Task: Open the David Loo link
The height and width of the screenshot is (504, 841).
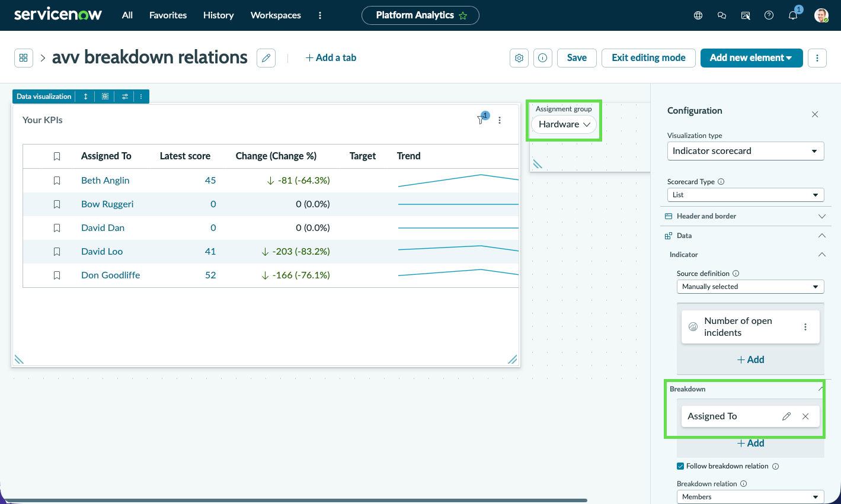Action: pyautogui.click(x=102, y=251)
